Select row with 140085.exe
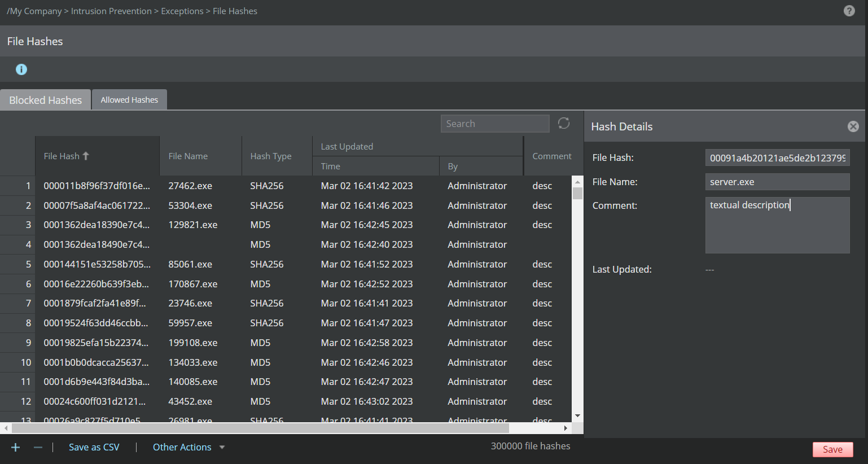 tap(286, 382)
